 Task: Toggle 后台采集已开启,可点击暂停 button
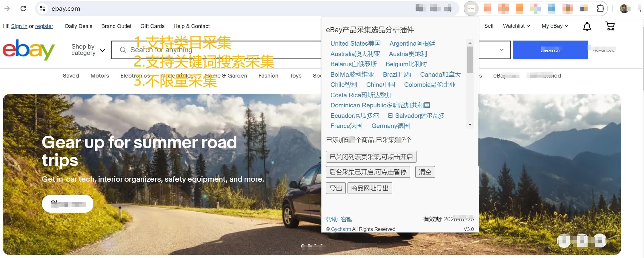click(x=368, y=172)
